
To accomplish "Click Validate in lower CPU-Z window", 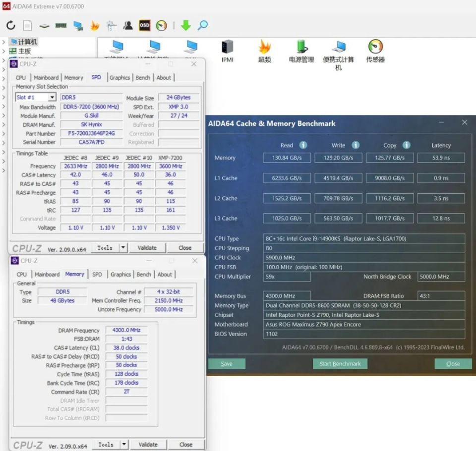I will pyautogui.click(x=148, y=445).
